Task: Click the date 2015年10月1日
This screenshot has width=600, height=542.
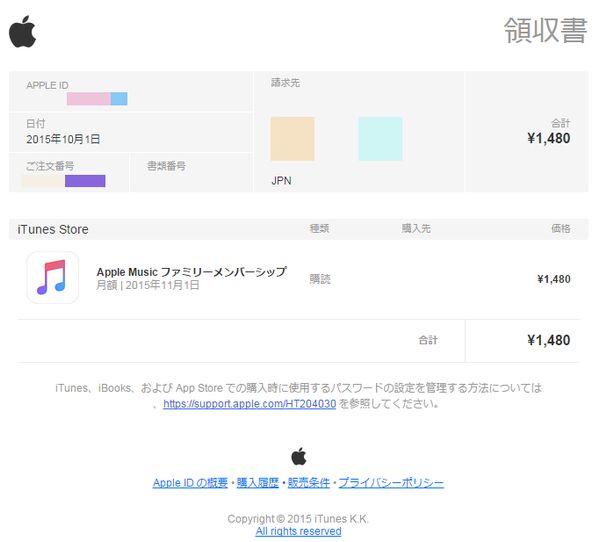Action: 63,139
